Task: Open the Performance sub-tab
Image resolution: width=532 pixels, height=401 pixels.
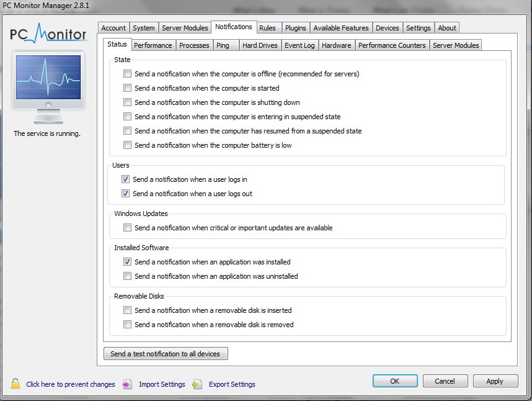Action: coord(153,45)
